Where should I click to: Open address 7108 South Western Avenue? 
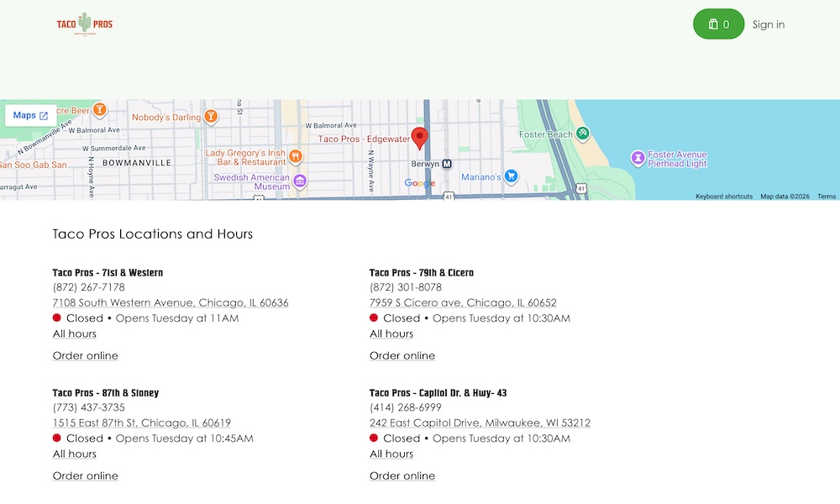(171, 302)
